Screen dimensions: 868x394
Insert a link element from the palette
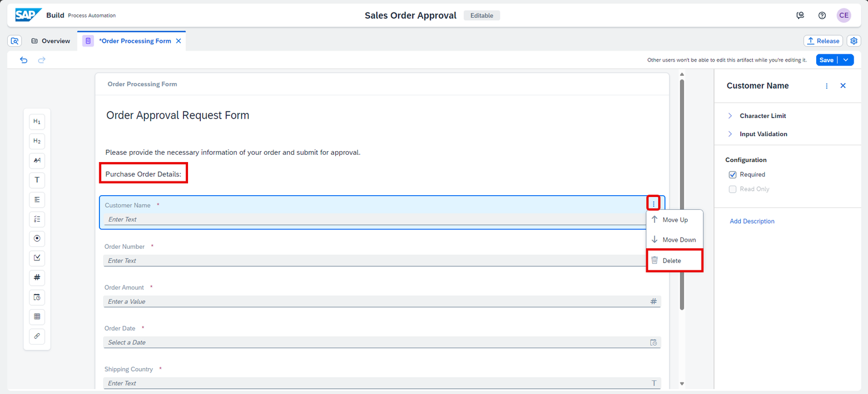(x=37, y=336)
